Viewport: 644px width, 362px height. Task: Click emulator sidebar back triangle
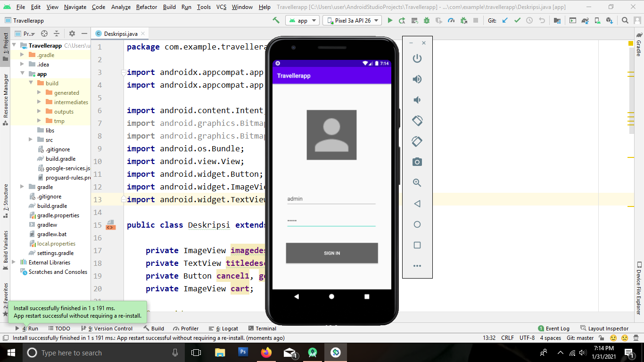(x=417, y=204)
